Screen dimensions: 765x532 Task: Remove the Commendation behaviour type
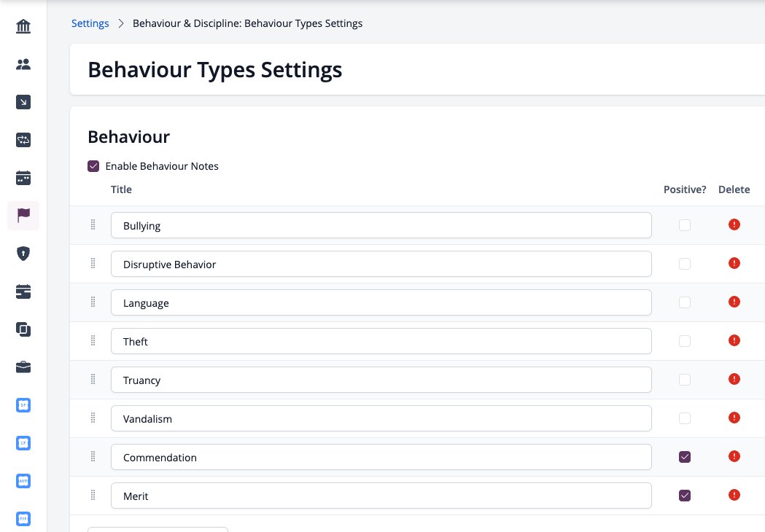coord(734,457)
